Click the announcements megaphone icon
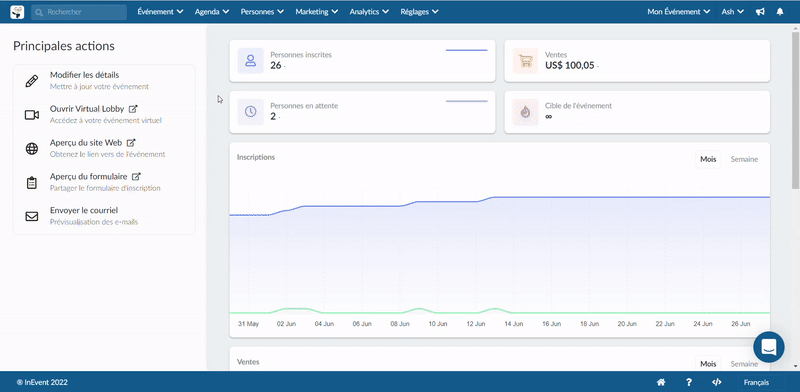 pyautogui.click(x=760, y=12)
